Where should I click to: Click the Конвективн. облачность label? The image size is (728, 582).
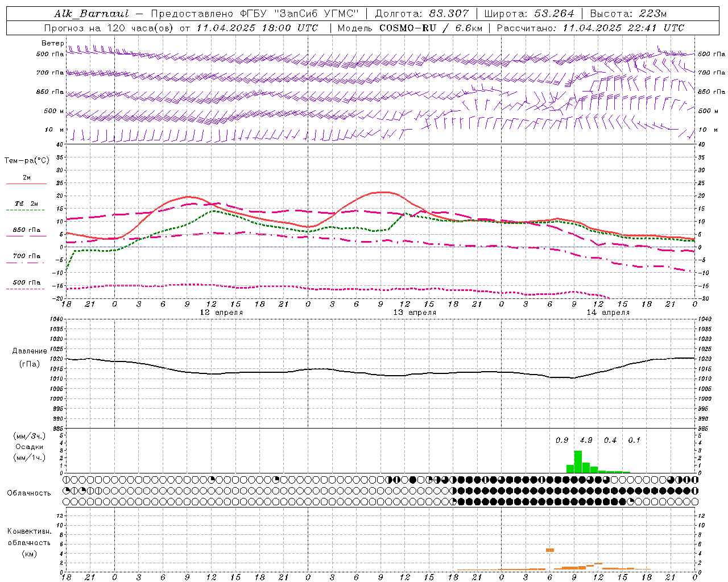tap(29, 537)
